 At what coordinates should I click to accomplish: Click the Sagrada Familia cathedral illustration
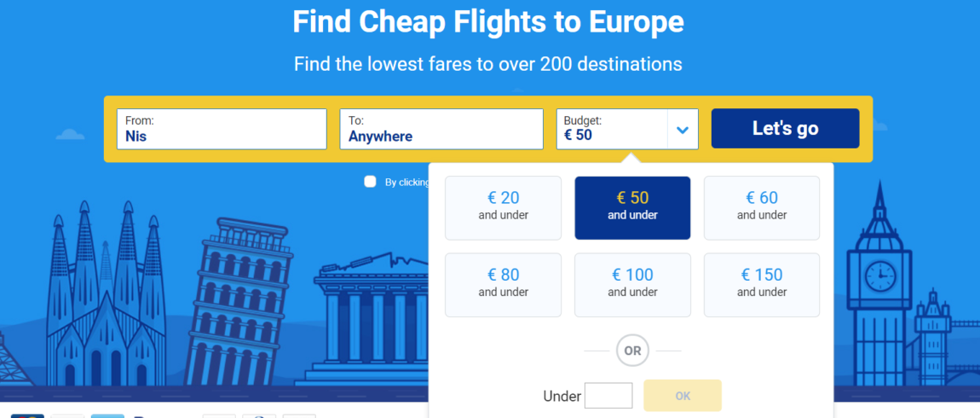pyautogui.click(x=105, y=294)
